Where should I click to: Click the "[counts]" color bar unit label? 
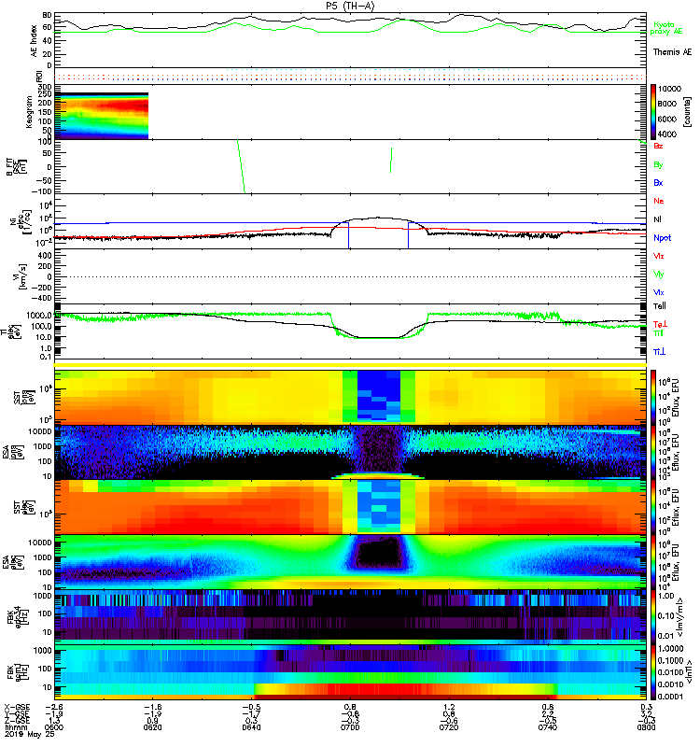coord(687,112)
